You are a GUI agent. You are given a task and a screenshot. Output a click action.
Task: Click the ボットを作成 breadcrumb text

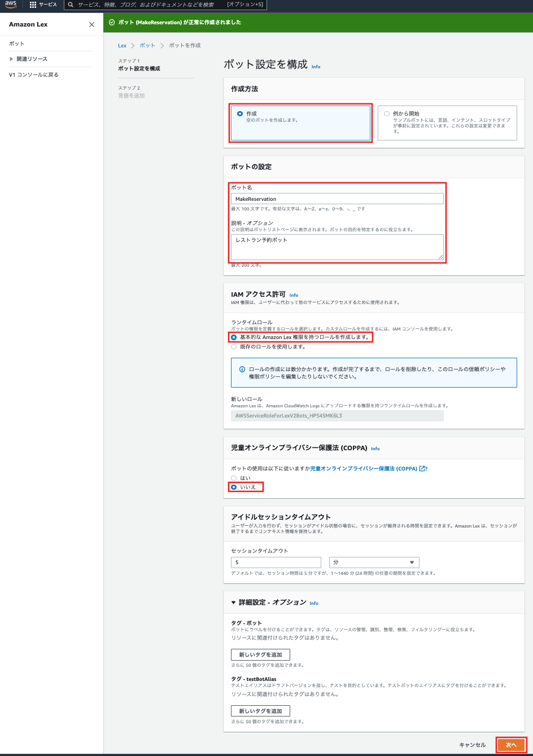(185, 45)
